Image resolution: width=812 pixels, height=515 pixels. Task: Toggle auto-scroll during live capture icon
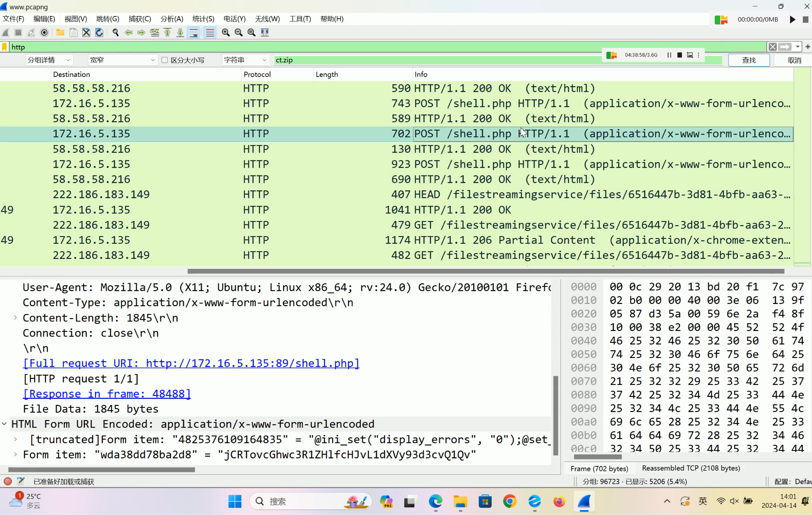(x=194, y=33)
